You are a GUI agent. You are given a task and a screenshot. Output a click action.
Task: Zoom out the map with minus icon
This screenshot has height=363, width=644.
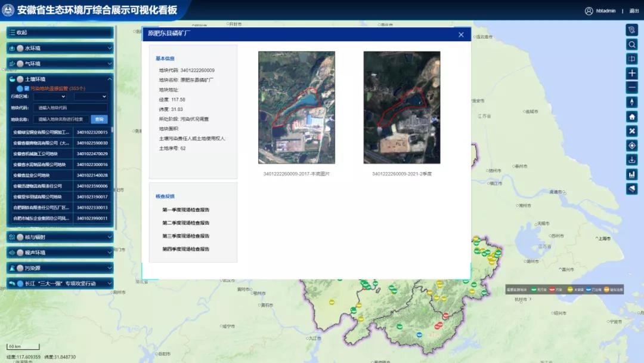pyautogui.click(x=632, y=88)
